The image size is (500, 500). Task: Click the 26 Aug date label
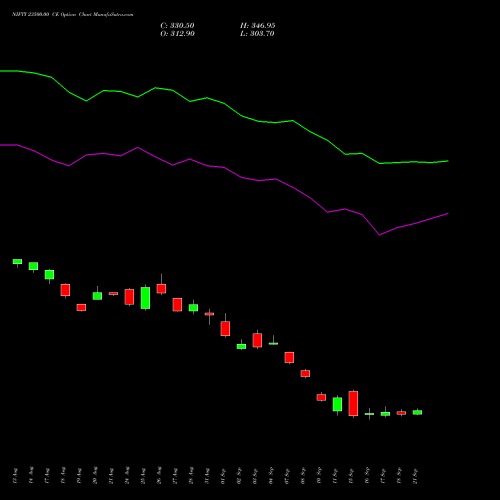pos(159,475)
